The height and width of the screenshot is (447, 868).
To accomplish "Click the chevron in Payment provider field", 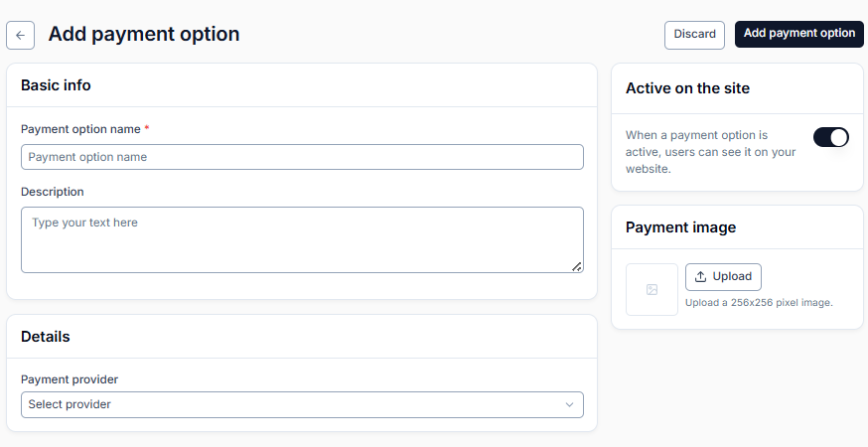I will tap(569, 405).
